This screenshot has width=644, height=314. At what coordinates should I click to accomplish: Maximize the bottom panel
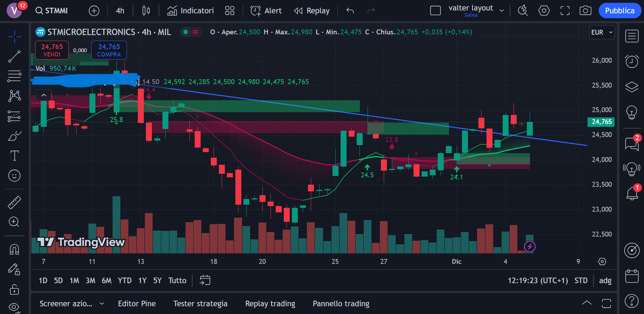(606, 303)
